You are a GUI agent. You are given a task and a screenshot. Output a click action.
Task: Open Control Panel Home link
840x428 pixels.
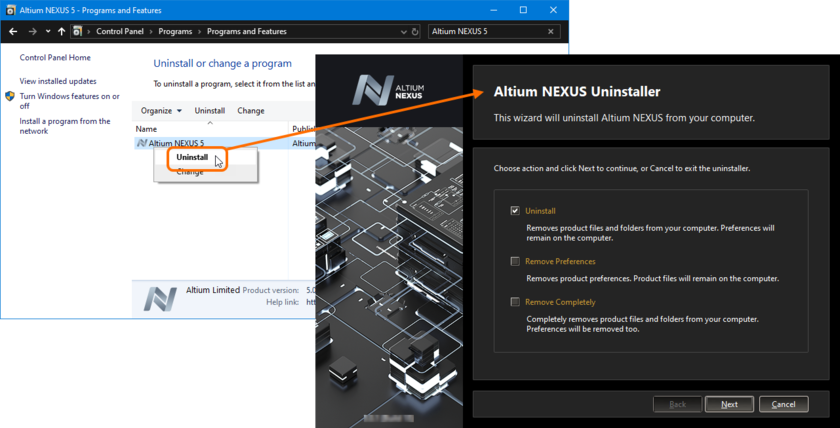(55, 58)
